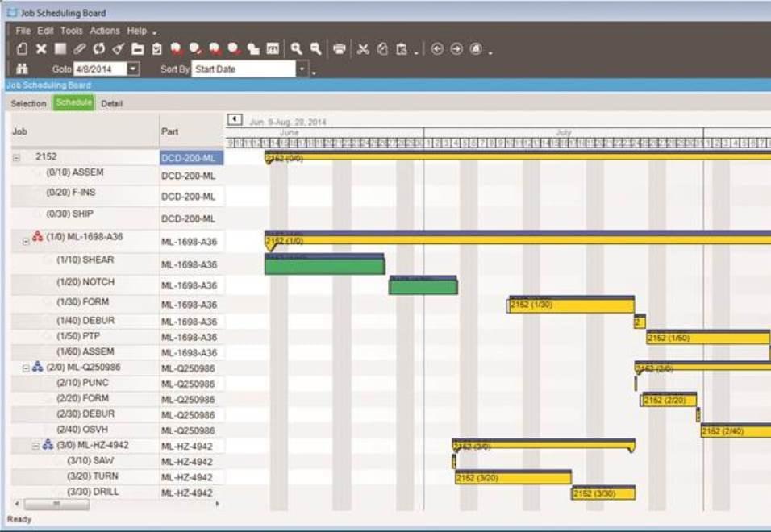The image size is (771, 532).
Task: Click the New document icon
Action: 22,49
